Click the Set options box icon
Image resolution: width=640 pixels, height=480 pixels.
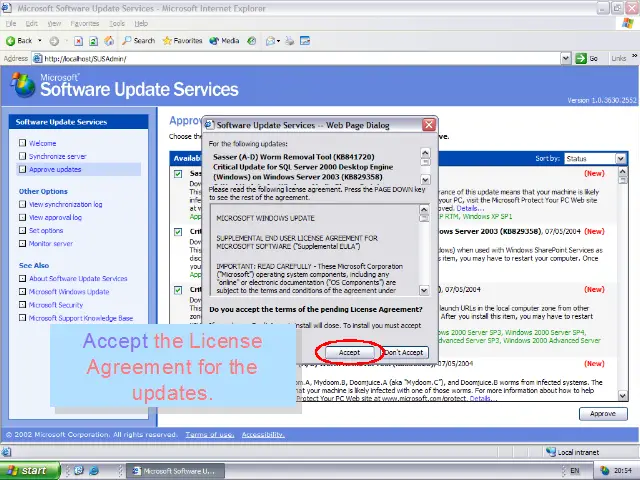[x=22, y=230]
